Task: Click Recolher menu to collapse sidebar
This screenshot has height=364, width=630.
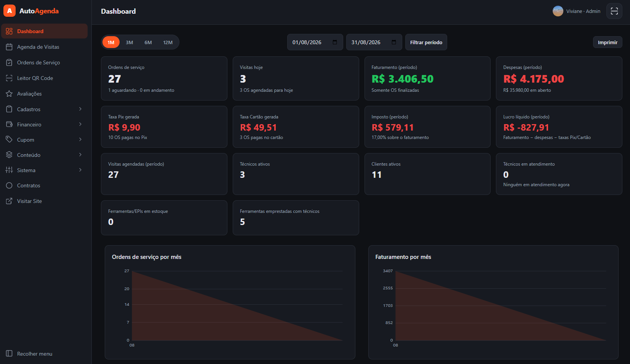Action: [45, 354]
